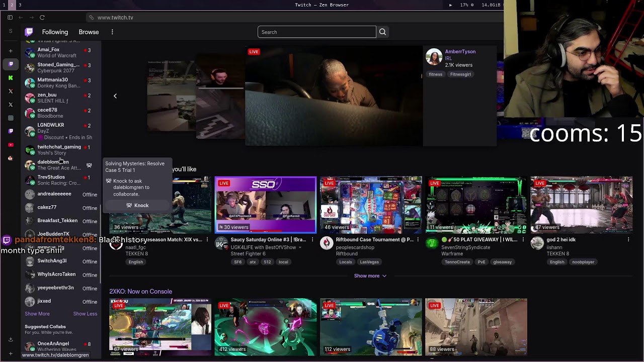Image resolution: width=644 pixels, height=362 pixels.
Task: Open the downloads icon in the sidebar
Action: [11, 339]
